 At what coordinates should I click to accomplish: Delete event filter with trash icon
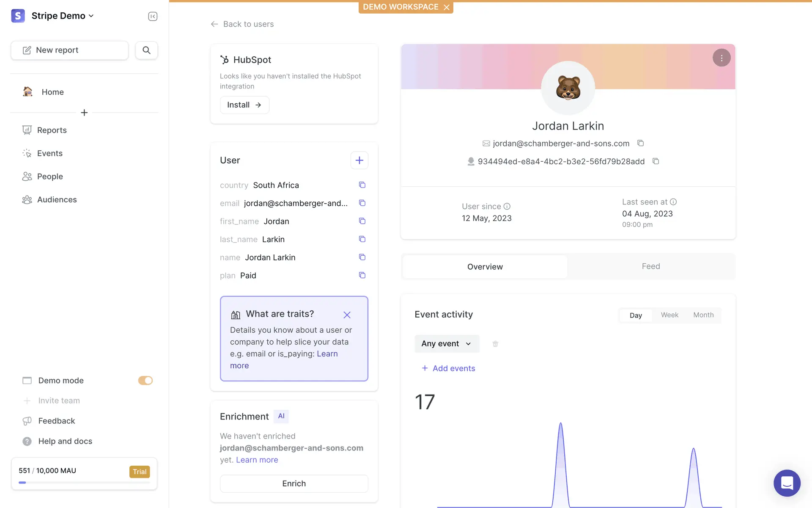pos(495,344)
